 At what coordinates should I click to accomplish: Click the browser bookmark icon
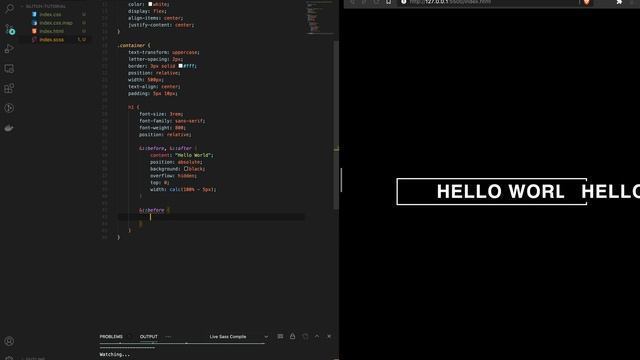tap(389, 2)
